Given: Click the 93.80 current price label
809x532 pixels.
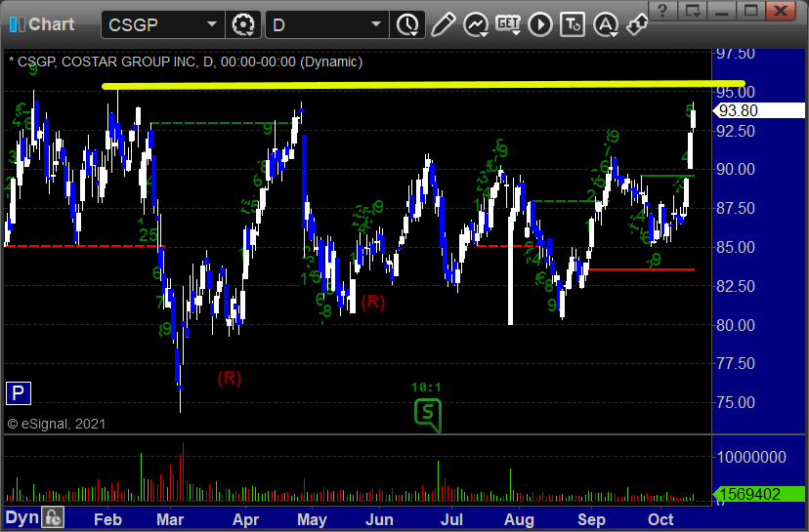Looking at the screenshot, I should (x=758, y=110).
